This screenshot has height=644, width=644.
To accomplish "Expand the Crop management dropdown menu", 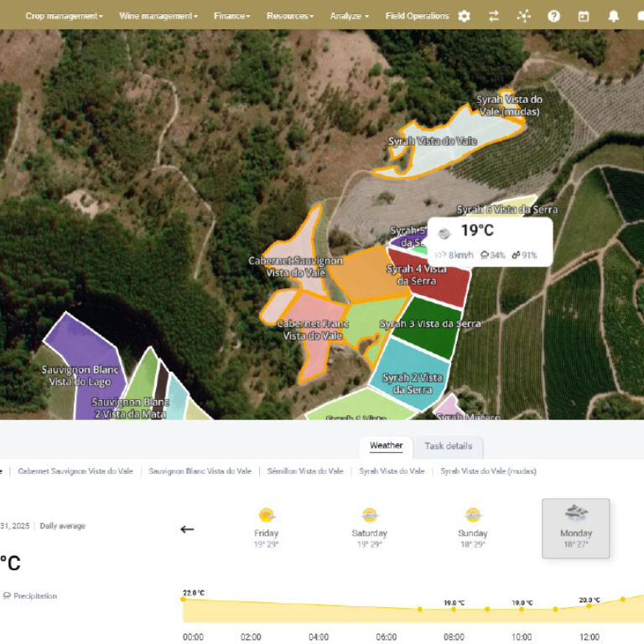I will point(64,16).
